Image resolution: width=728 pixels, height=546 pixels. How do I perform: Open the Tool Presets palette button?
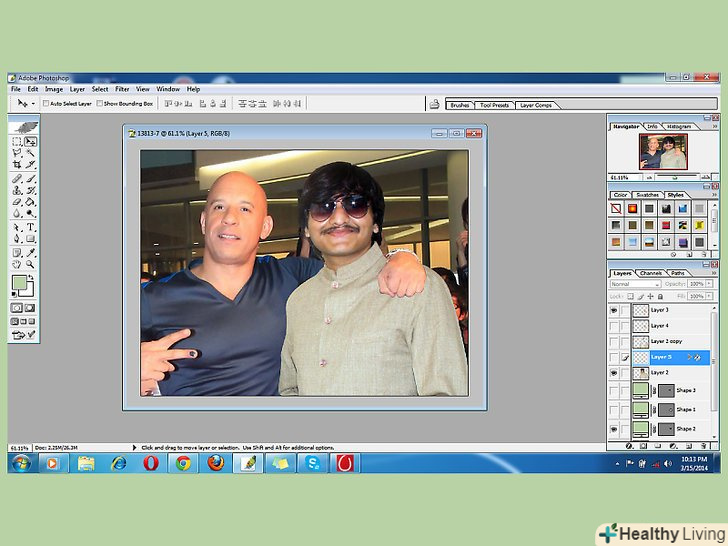pos(494,104)
